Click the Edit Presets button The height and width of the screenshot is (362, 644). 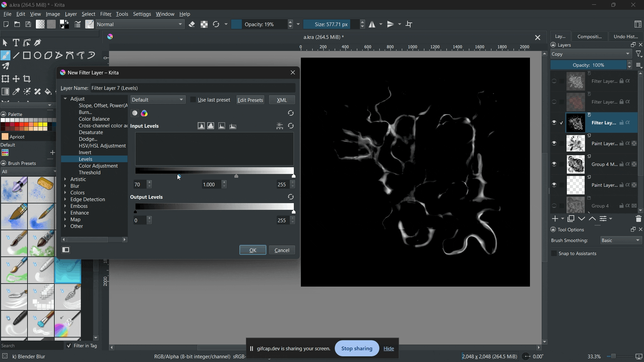tap(250, 100)
